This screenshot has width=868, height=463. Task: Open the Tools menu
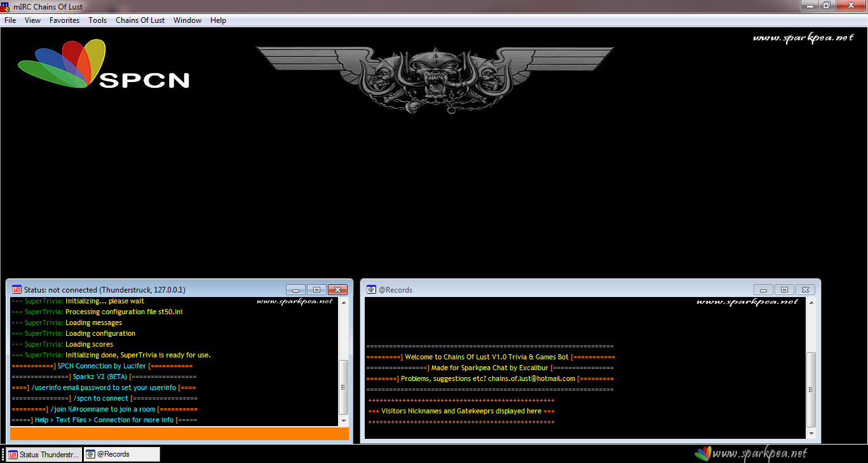pos(98,20)
